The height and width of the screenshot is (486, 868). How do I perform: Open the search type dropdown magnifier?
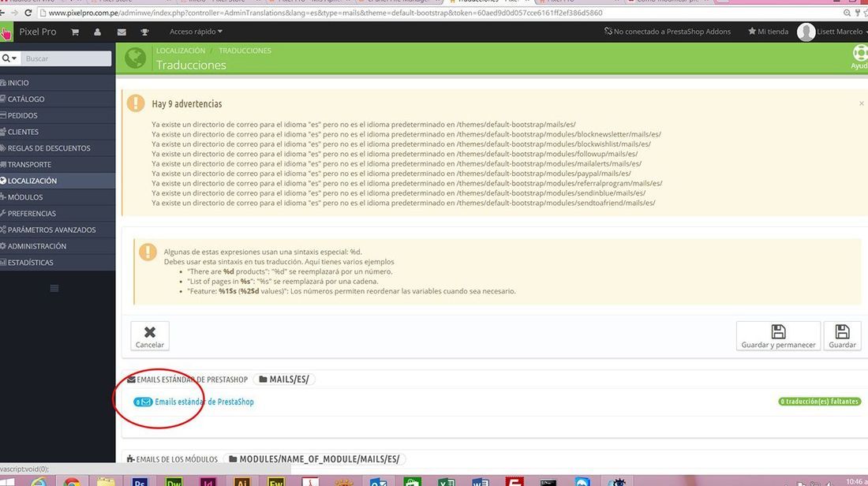click(x=9, y=58)
